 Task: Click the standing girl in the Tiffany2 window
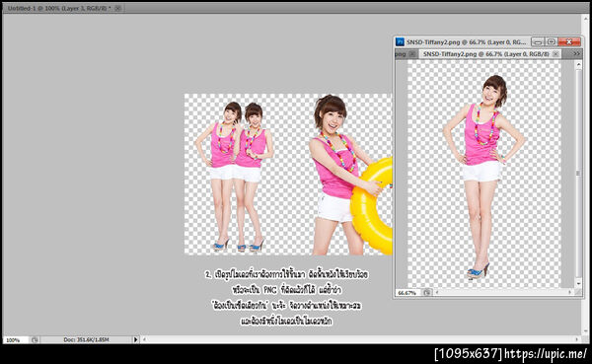(483, 177)
